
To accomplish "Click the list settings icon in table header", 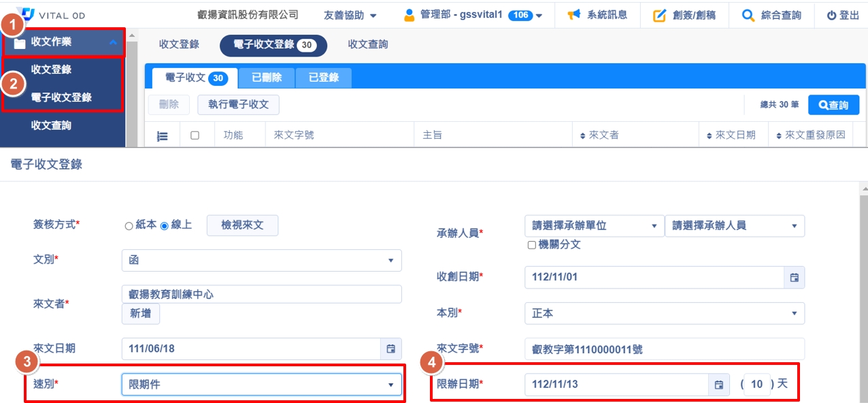I will tap(162, 135).
